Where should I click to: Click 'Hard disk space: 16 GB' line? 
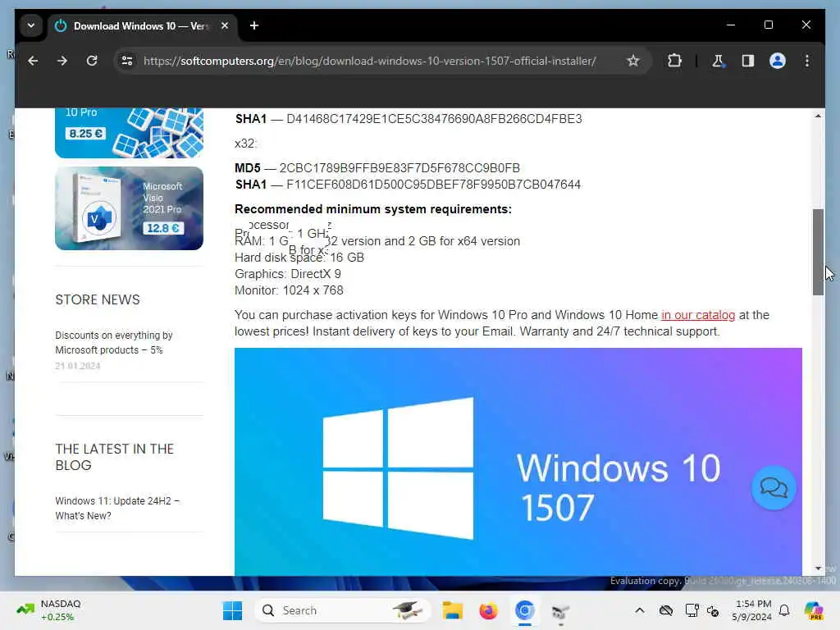point(299,258)
